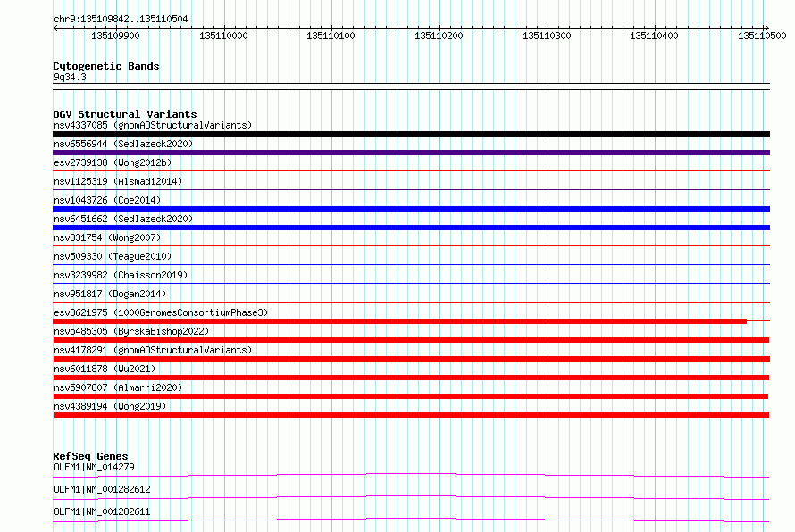This screenshot has height=532, width=795.
Task: Open variant nsv6556944 (Sedlazeck2020) label
Action: click(x=123, y=144)
